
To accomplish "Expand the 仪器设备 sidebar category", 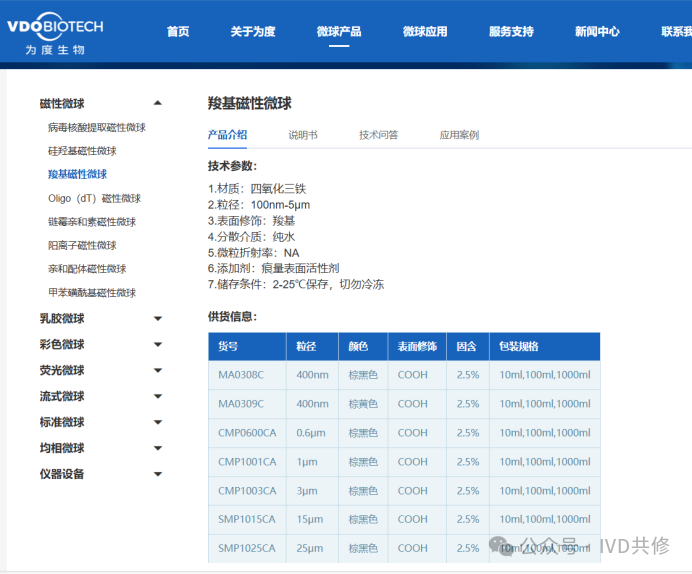I will (157, 474).
